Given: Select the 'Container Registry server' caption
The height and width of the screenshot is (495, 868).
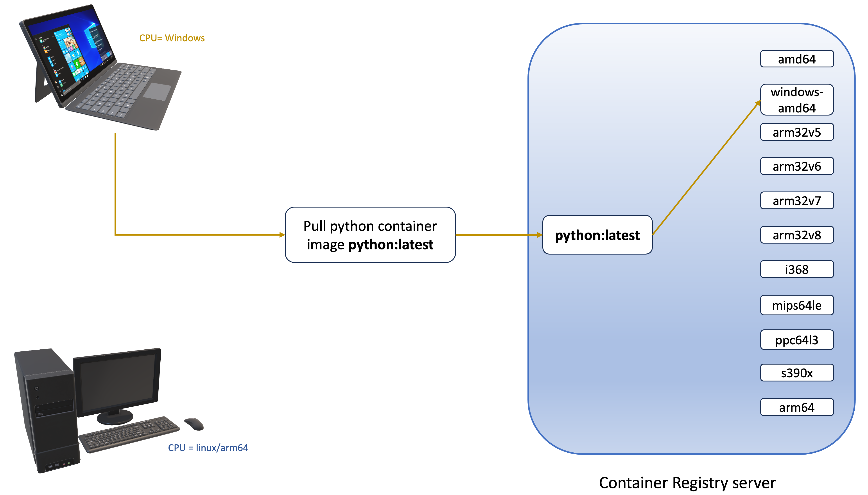Looking at the screenshot, I should pyautogui.click(x=687, y=483).
